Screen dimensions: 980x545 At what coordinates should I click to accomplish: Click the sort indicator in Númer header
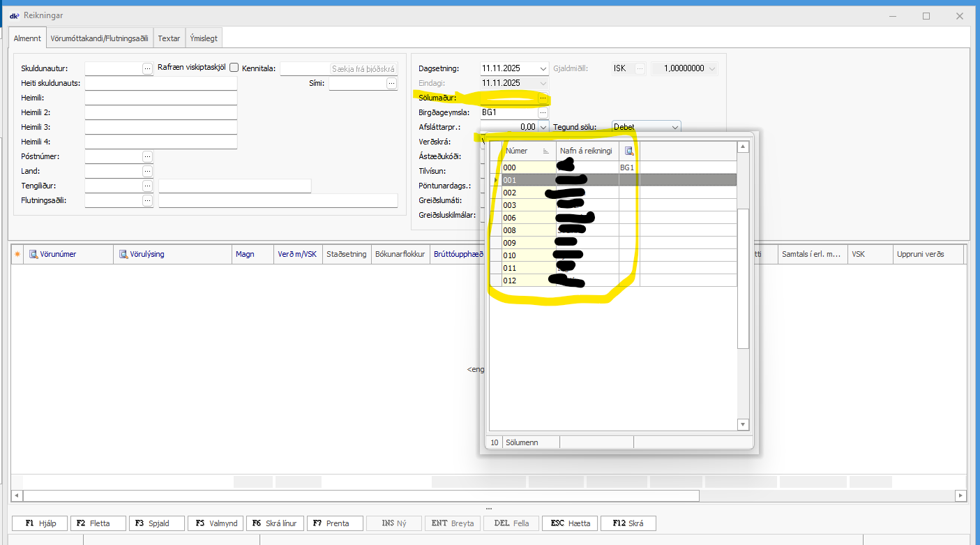point(545,151)
